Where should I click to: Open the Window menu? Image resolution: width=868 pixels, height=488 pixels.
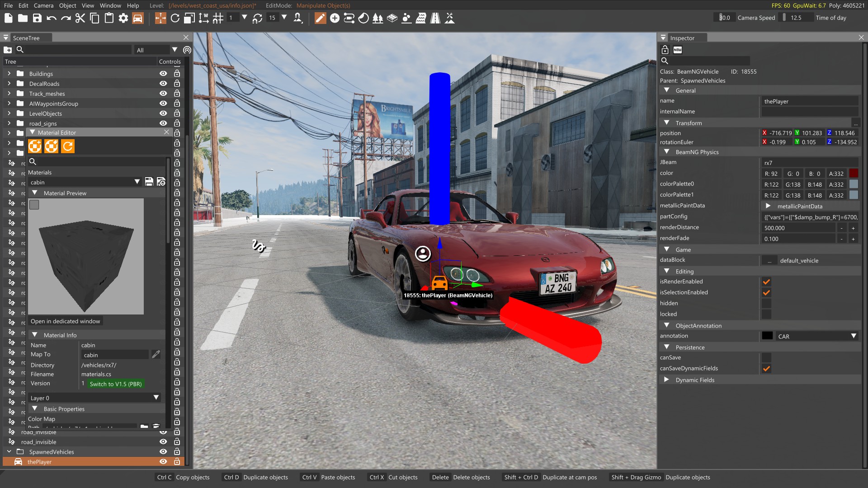[110, 5]
